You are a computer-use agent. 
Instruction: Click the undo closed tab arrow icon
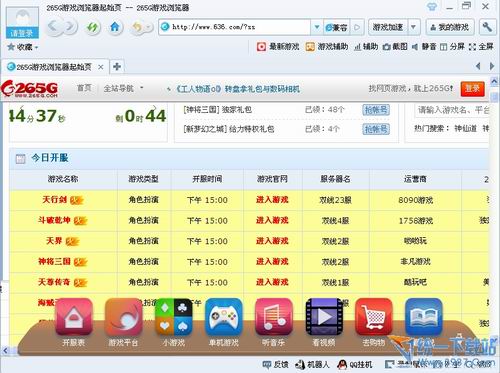click(x=137, y=27)
